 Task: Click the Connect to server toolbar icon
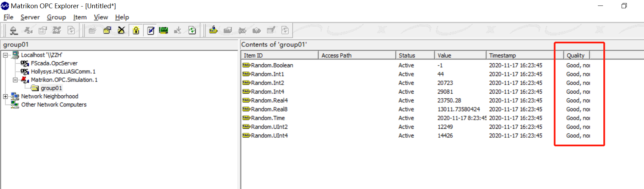tap(14, 31)
